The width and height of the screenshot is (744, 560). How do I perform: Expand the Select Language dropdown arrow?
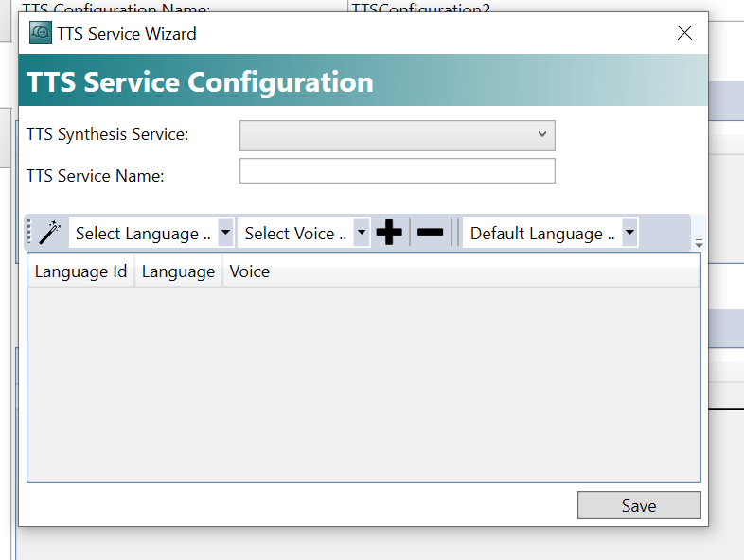(226, 233)
